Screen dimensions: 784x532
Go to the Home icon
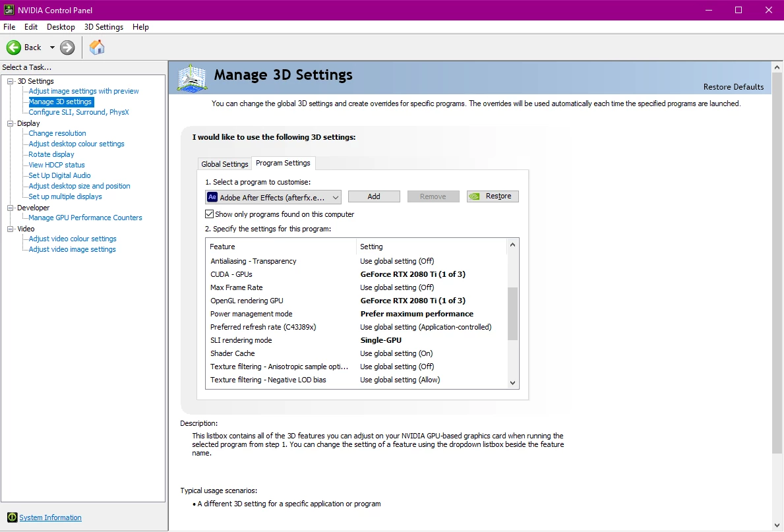[96, 47]
